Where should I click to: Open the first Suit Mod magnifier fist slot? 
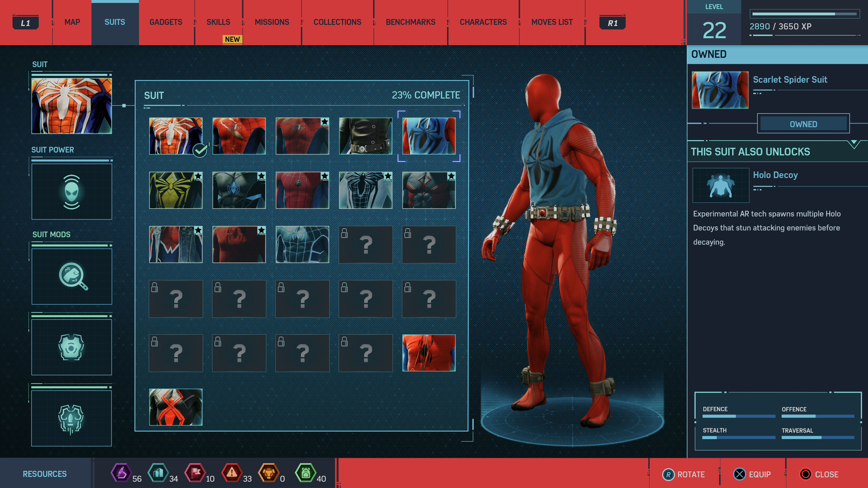tap(72, 277)
